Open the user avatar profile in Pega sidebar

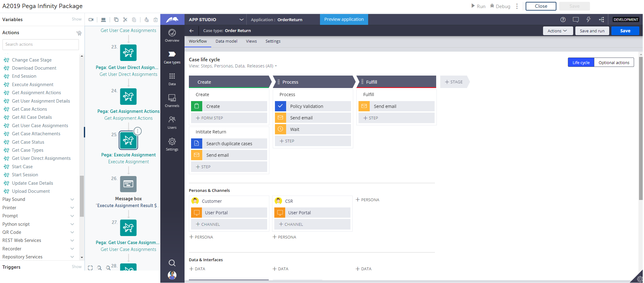coord(172,275)
